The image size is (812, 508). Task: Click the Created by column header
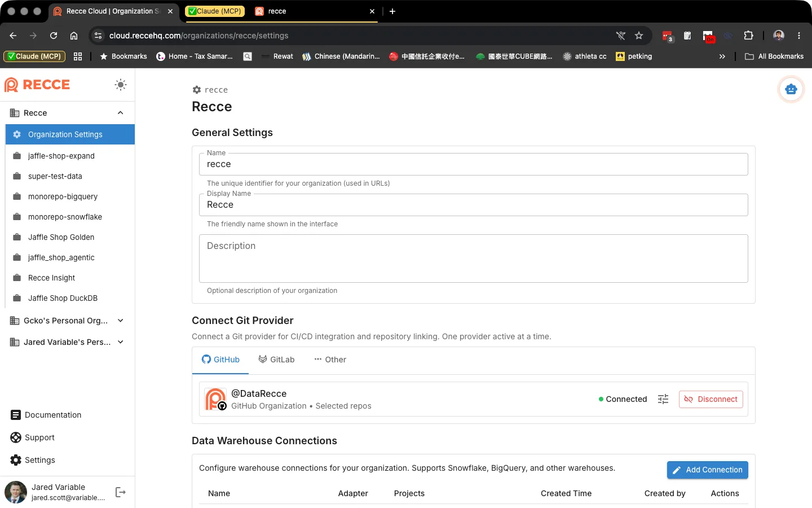(x=665, y=493)
